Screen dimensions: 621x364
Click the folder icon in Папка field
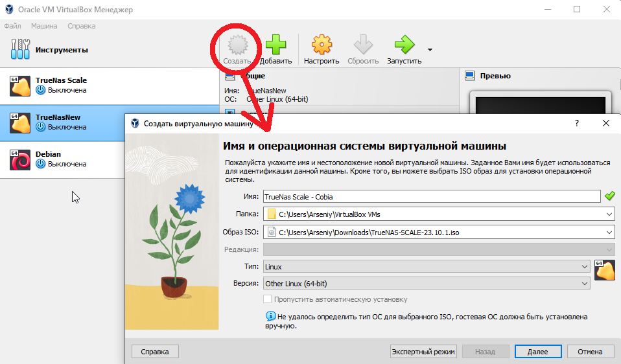click(x=272, y=214)
